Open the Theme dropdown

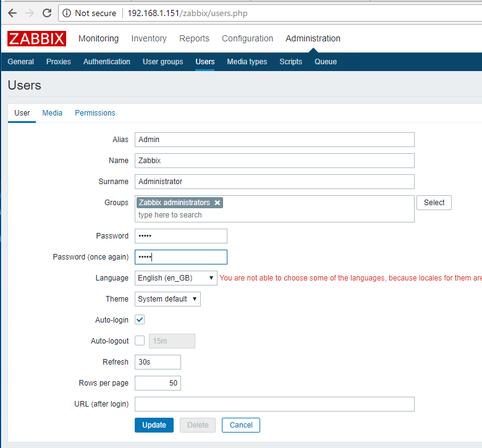[167, 299]
